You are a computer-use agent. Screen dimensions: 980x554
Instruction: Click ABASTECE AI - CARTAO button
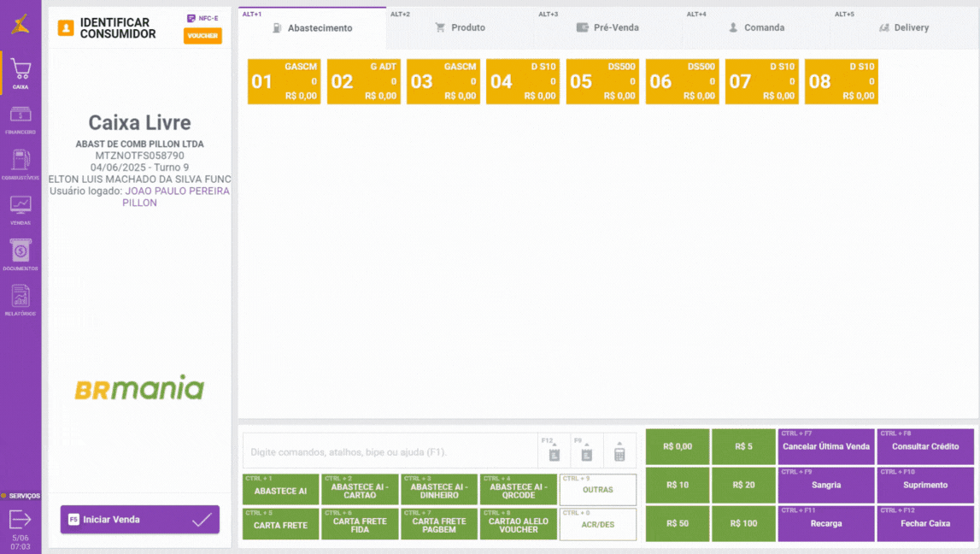pyautogui.click(x=360, y=490)
